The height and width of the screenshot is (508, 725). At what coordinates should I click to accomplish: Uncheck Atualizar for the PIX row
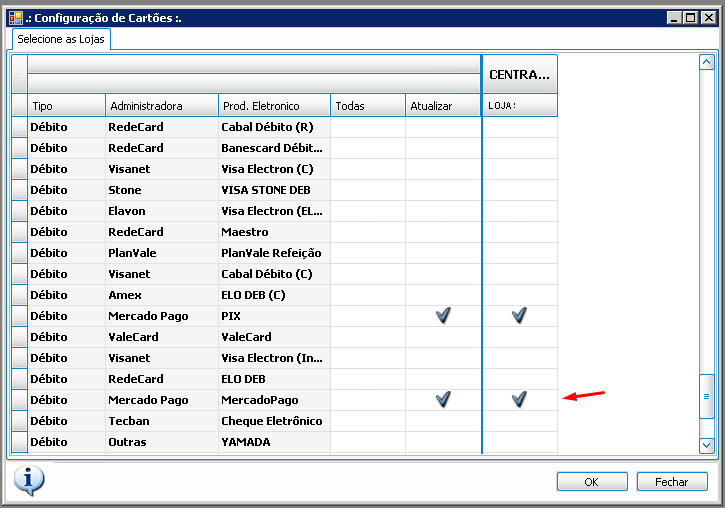pos(443,316)
